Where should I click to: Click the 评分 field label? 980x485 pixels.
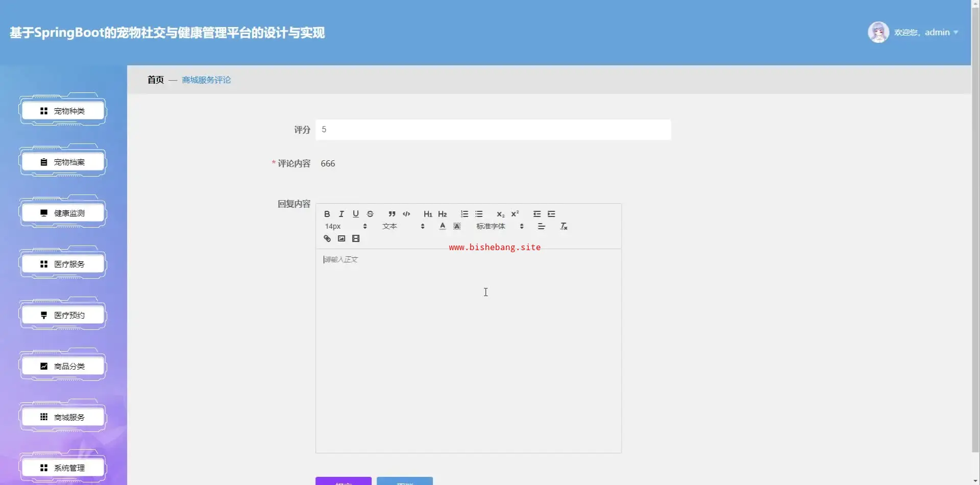302,130
